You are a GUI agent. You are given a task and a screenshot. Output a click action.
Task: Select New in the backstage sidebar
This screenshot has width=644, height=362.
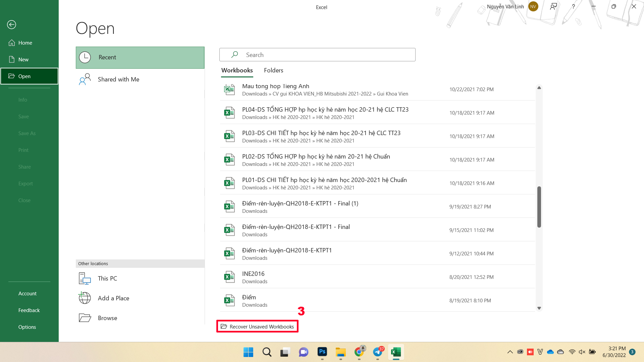tap(29, 59)
